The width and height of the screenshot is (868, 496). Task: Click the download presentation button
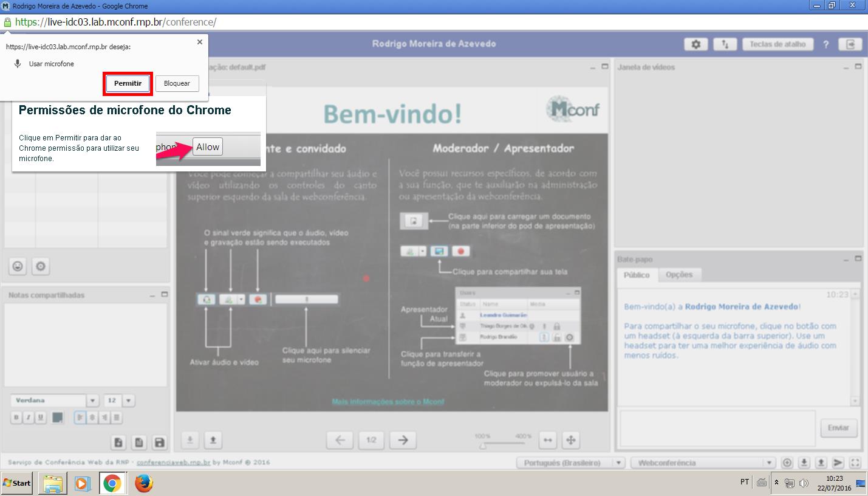click(190, 440)
